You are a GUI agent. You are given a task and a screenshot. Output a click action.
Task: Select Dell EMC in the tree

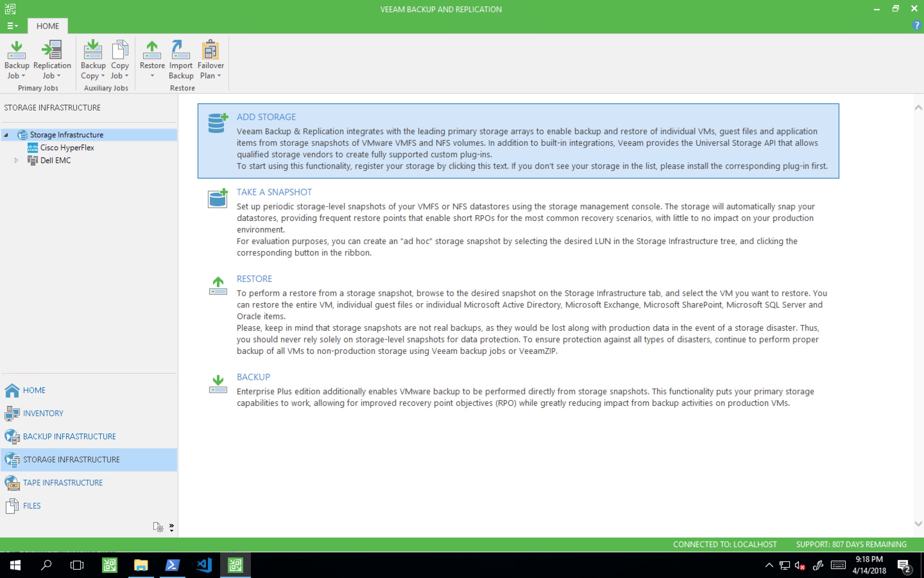pos(56,160)
